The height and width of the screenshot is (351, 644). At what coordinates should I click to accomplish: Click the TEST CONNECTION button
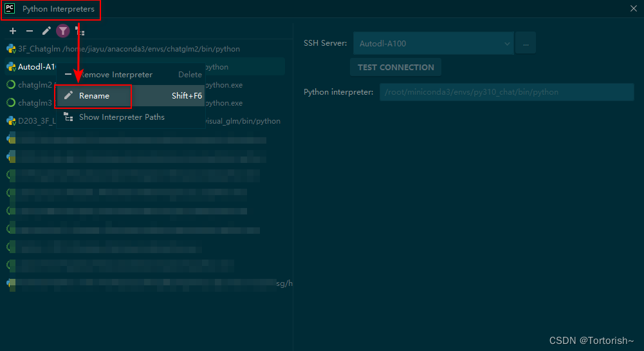[396, 68]
